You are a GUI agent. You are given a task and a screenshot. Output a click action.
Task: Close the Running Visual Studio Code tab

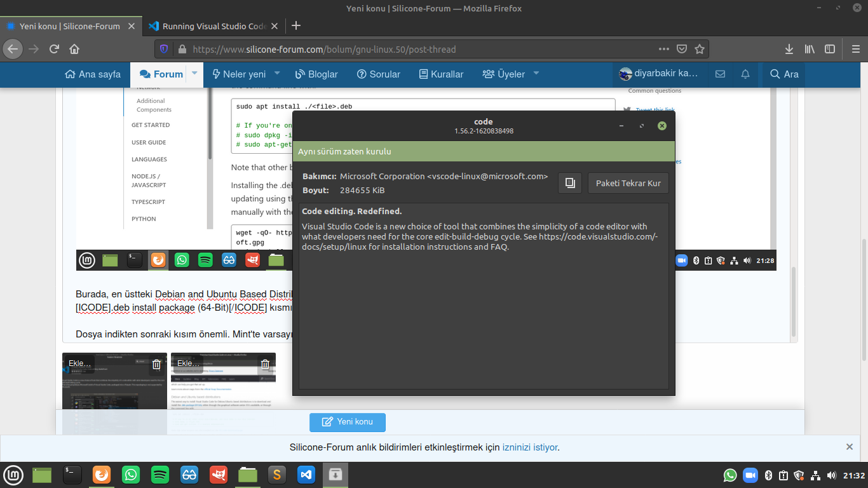(x=275, y=26)
